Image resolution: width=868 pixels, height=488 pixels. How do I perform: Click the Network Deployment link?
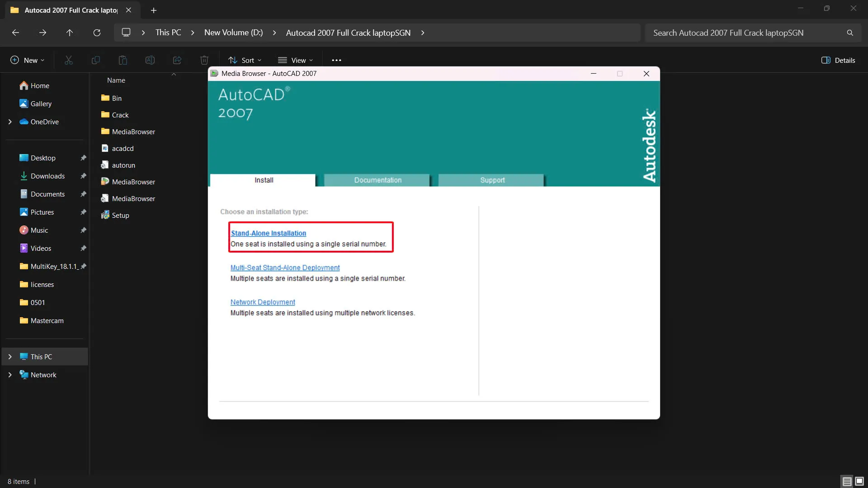pyautogui.click(x=263, y=302)
